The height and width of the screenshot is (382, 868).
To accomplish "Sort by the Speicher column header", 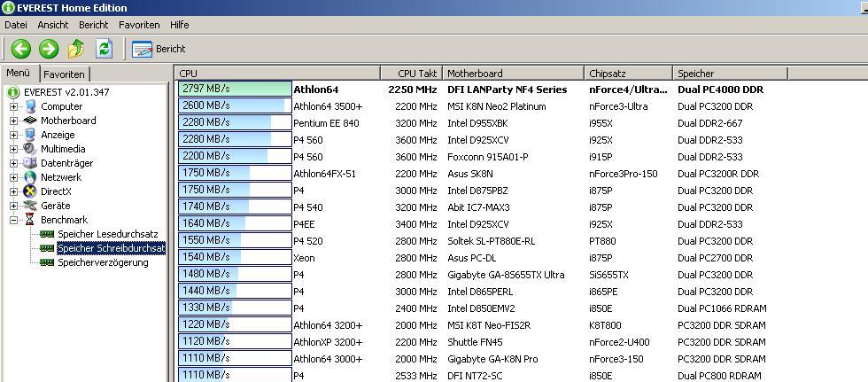I will (730, 73).
